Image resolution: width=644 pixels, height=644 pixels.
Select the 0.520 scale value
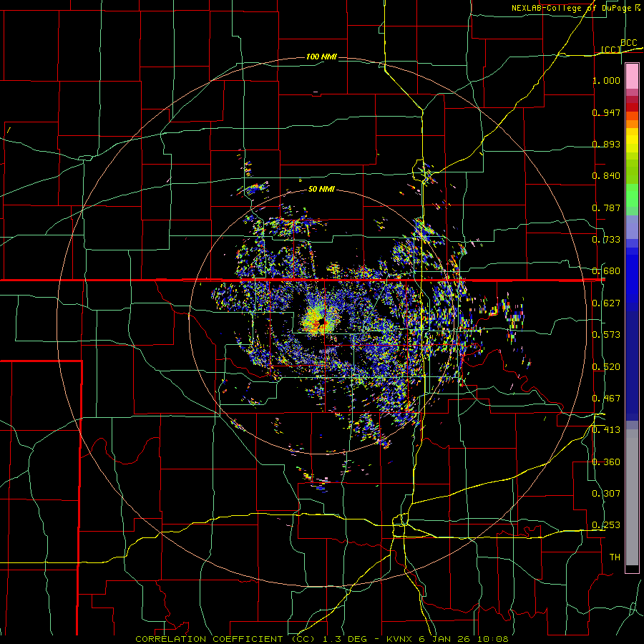point(606,367)
